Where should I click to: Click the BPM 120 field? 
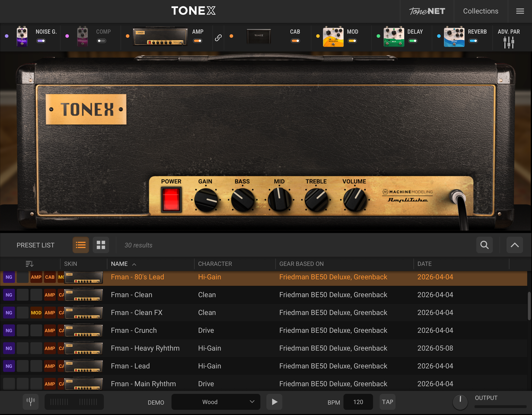[x=358, y=402]
